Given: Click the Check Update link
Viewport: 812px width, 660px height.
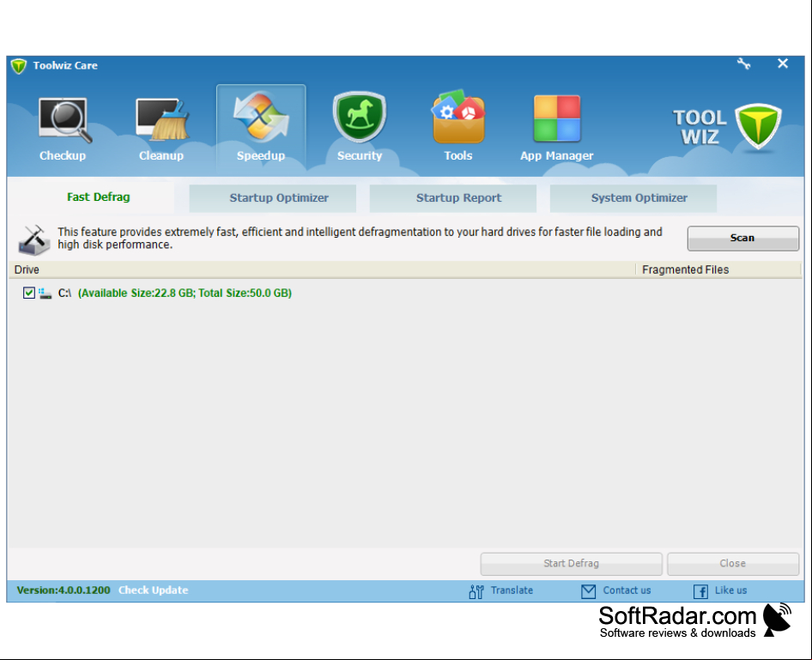Looking at the screenshot, I should (154, 590).
